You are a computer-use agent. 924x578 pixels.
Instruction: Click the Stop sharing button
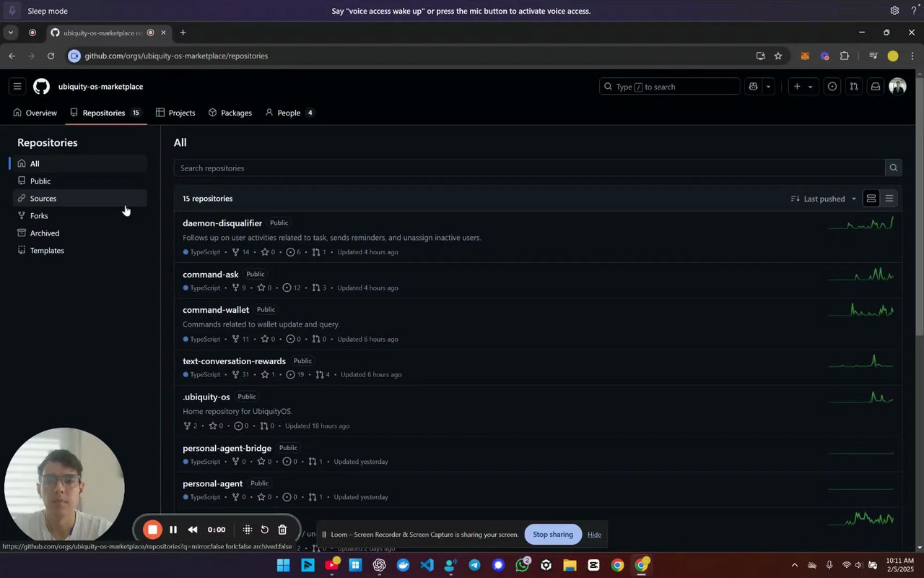coord(553,535)
